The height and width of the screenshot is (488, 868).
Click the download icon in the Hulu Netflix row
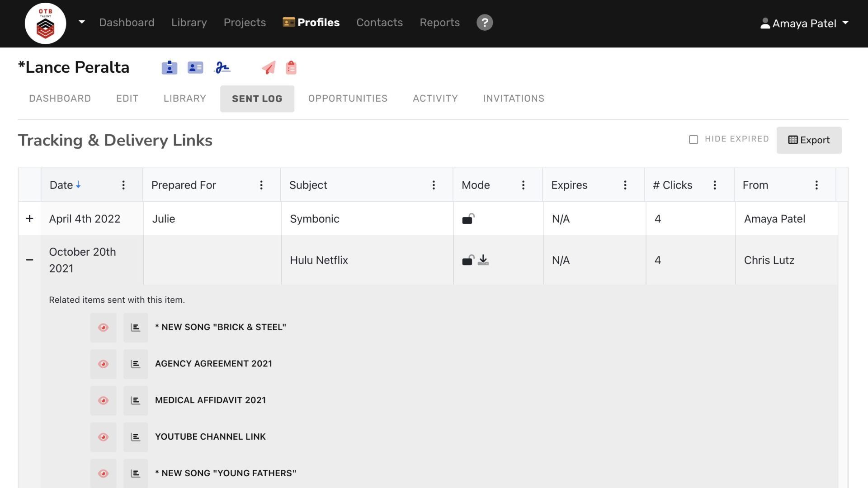click(x=483, y=260)
